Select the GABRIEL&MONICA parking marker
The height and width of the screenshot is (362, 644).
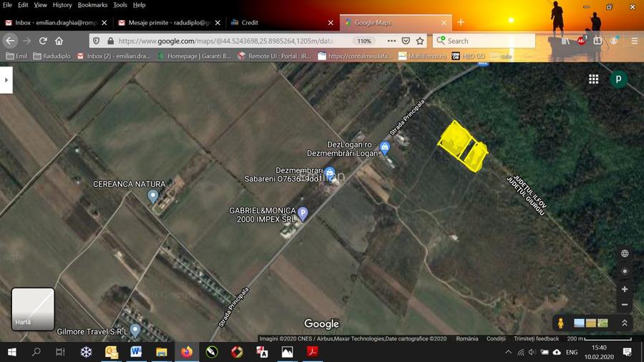click(x=303, y=212)
